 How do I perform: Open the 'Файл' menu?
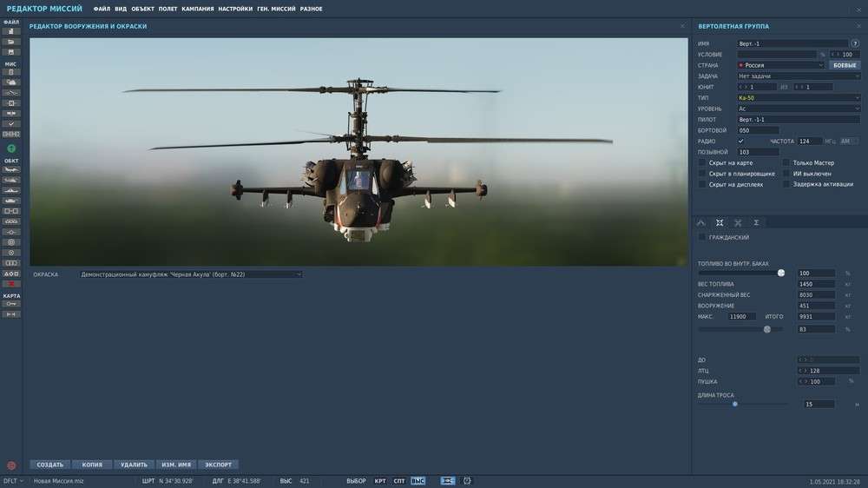pyautogui.click(x=102, y=9)
